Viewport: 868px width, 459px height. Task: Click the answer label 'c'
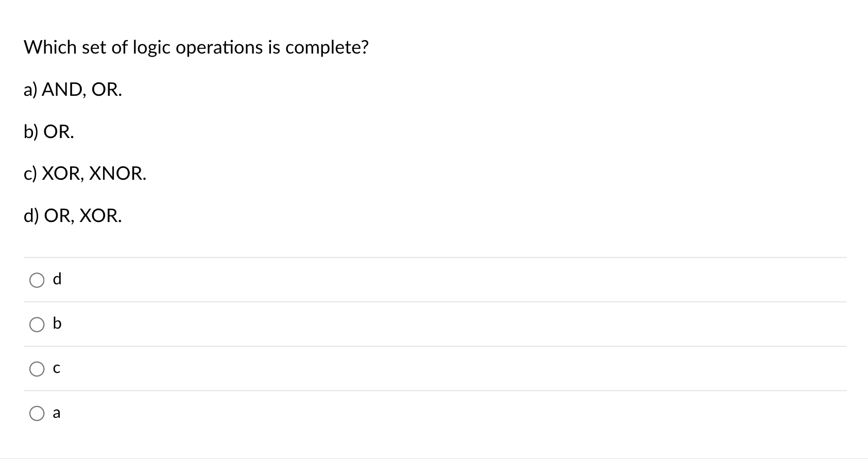(x=57, y=368)
